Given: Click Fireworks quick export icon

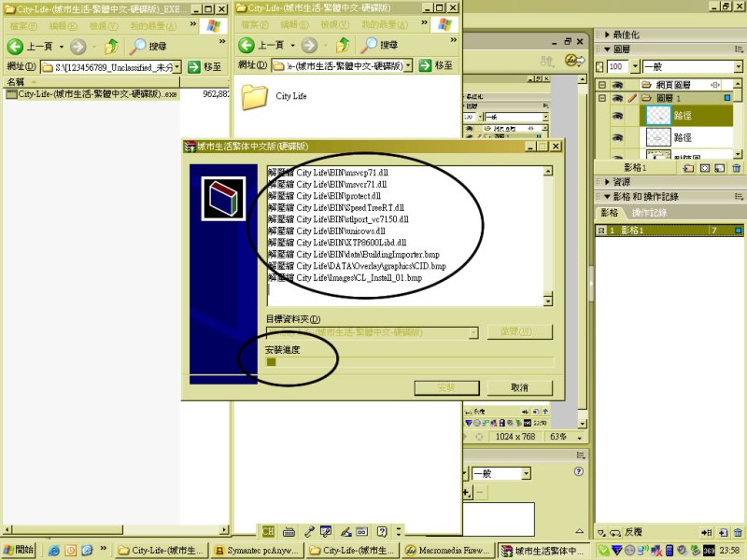Looking at the screenshot, I should (x=574, y=61).
